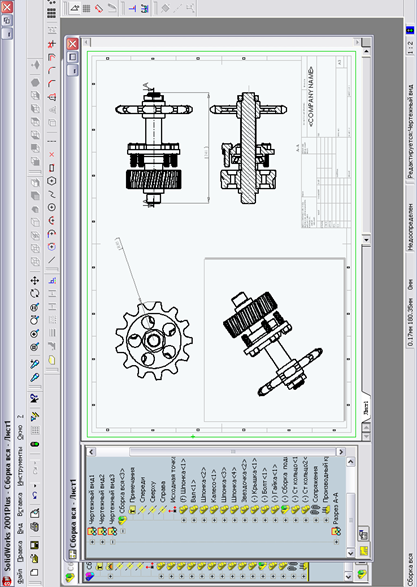Expand Чертежный вид1 tree node
Image resolution: width=417 pixels, height=587 pixels.
point(92,542)
